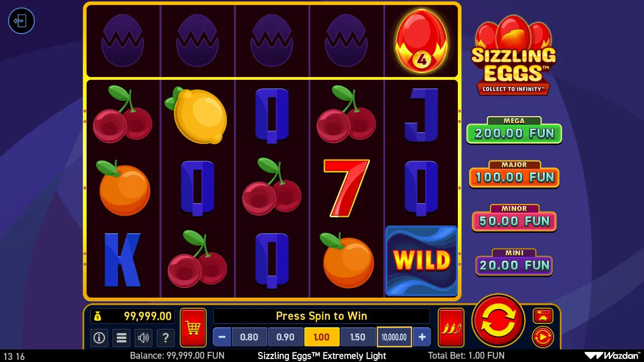Select the 0.80 bet value
The width and height of the screenshot is (644, 362).
249,337
